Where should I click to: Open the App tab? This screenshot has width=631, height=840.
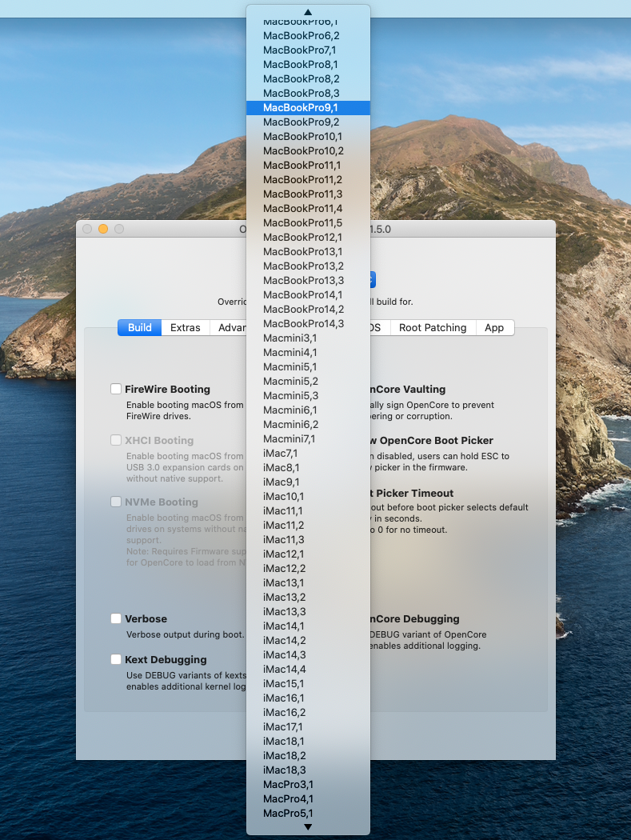click(494, 328)
